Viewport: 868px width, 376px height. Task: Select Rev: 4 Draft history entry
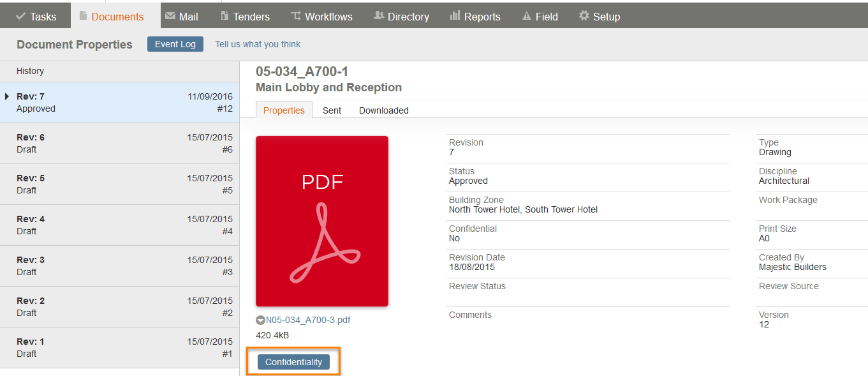(x=119, y=225)
